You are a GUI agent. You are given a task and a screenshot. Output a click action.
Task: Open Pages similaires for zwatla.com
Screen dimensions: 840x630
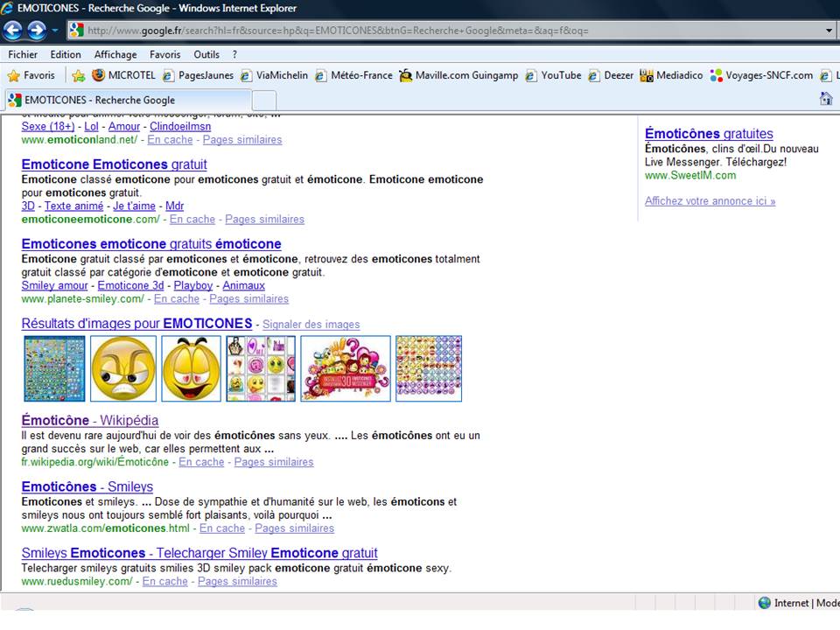pos(295,528)
